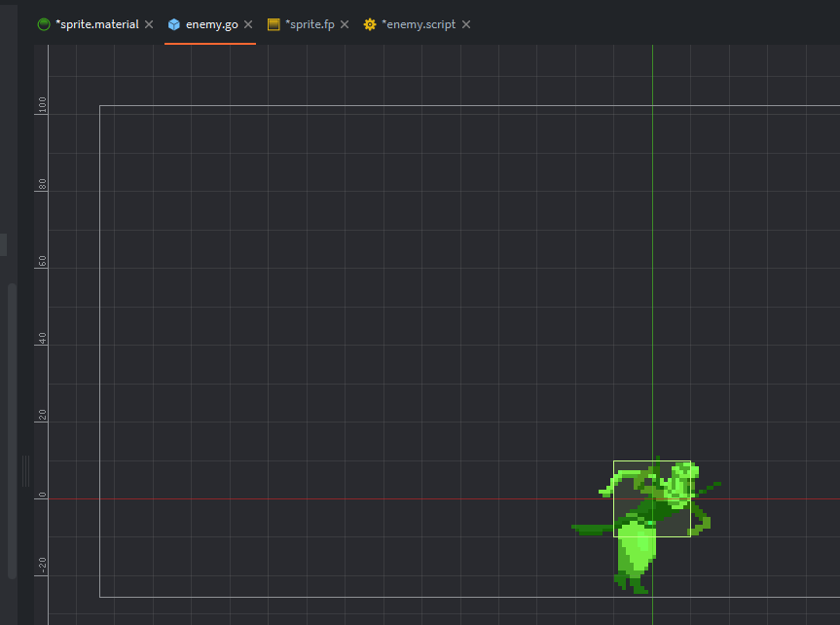Open the sprite.fp tab
840x625 pixels.
310,24
